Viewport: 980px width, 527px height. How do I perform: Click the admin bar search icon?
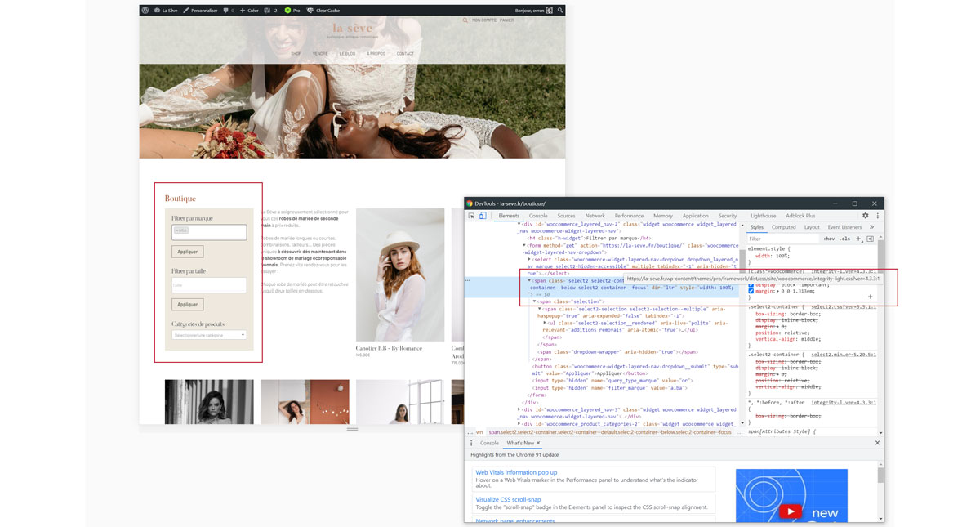[x=560, y=11]
